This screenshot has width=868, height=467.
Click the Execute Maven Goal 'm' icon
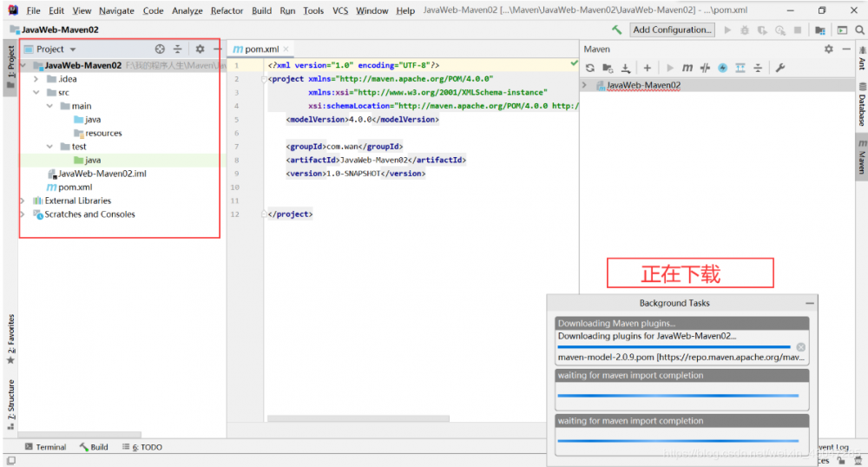pos(687,68)
